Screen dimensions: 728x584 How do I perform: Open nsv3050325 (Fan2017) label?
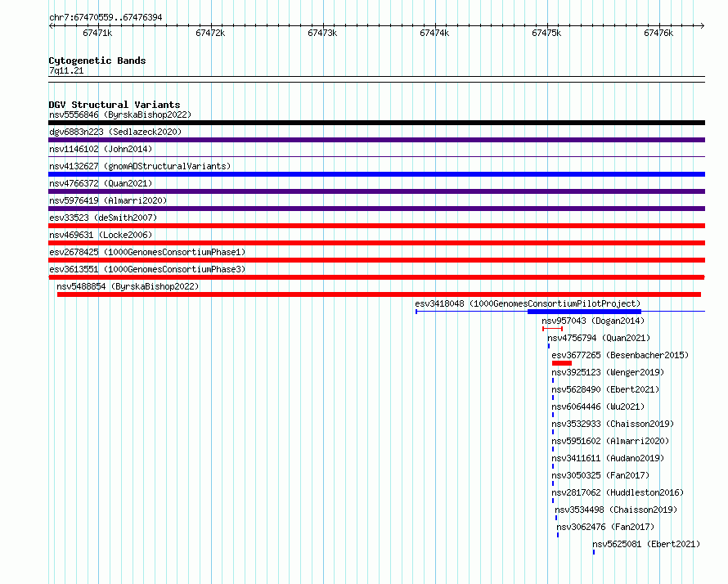pyautogui.click(x=600, y=475)
